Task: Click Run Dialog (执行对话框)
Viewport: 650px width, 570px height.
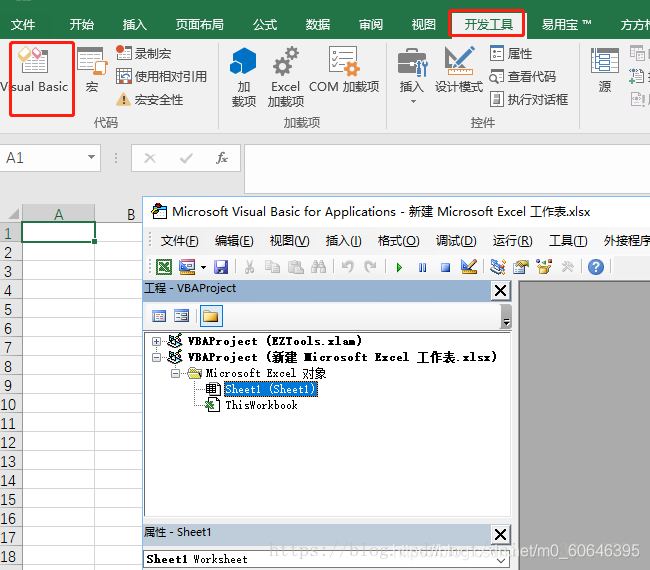Action: pos(529,99)
